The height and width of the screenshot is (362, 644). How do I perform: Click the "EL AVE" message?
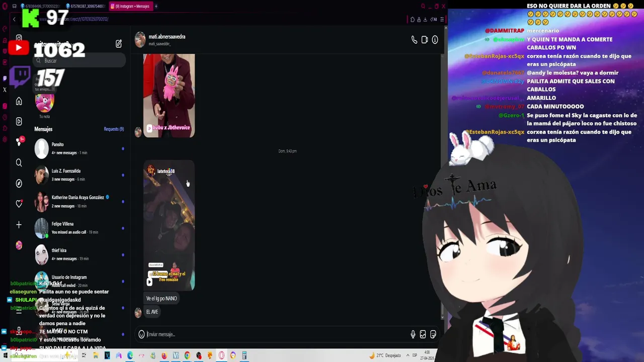coord(152,312)
